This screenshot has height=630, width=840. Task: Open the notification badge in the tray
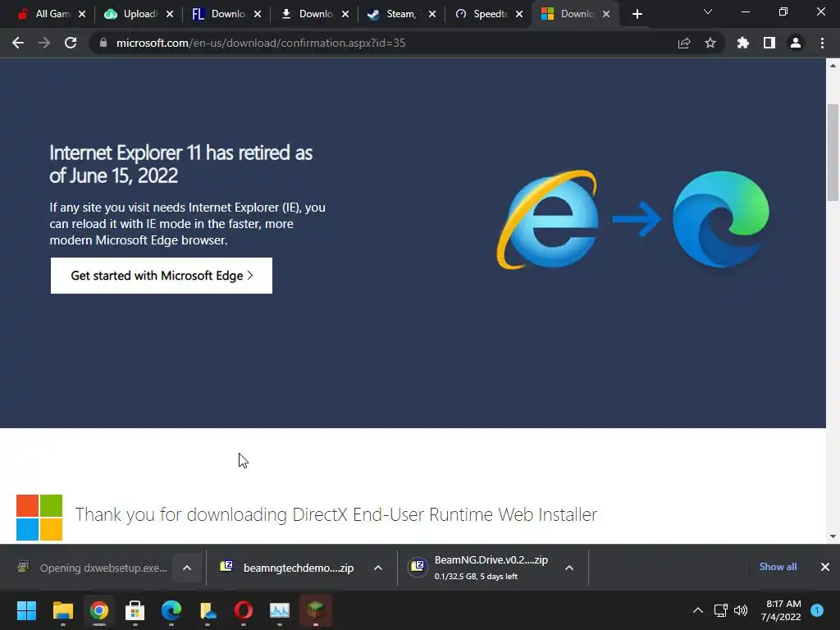click(x=817, y=610)
